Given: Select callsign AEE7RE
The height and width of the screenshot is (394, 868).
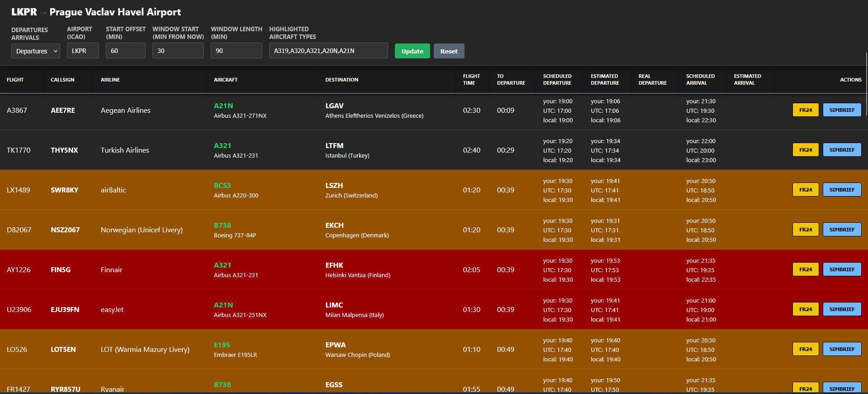Looking at the screenshot, I should 63,110.
